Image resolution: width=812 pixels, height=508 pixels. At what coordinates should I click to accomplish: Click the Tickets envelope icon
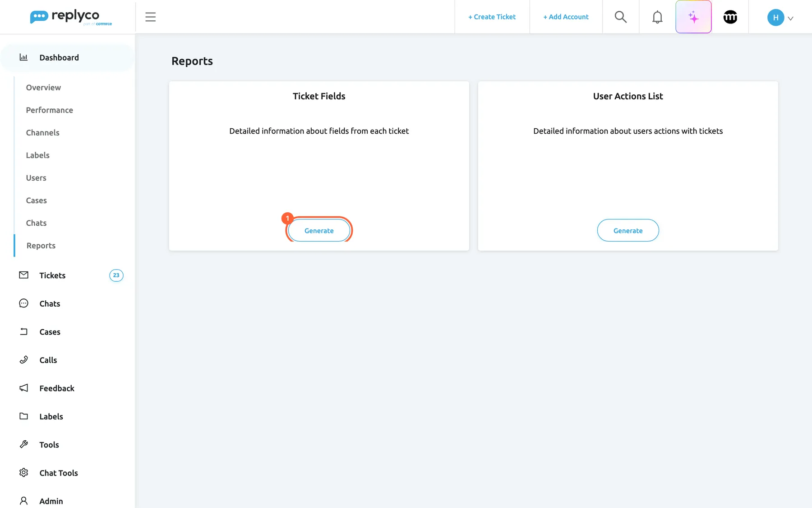coord(24,275)
